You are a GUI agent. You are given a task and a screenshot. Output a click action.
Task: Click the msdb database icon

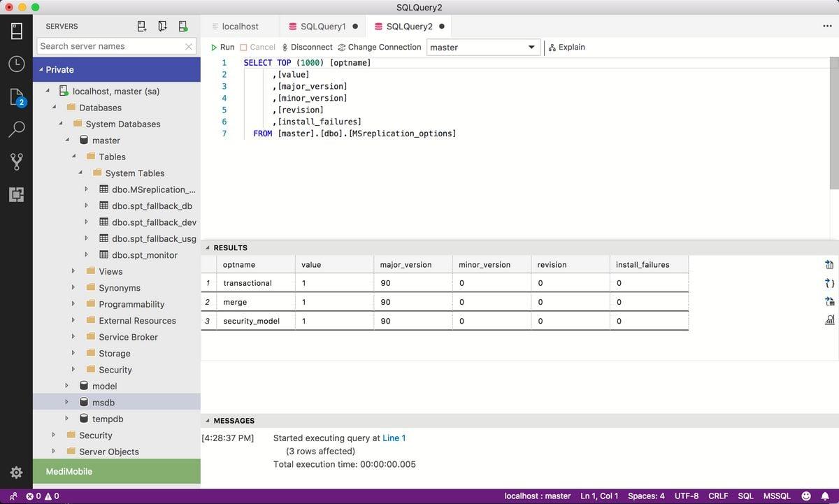coord(84,403)
